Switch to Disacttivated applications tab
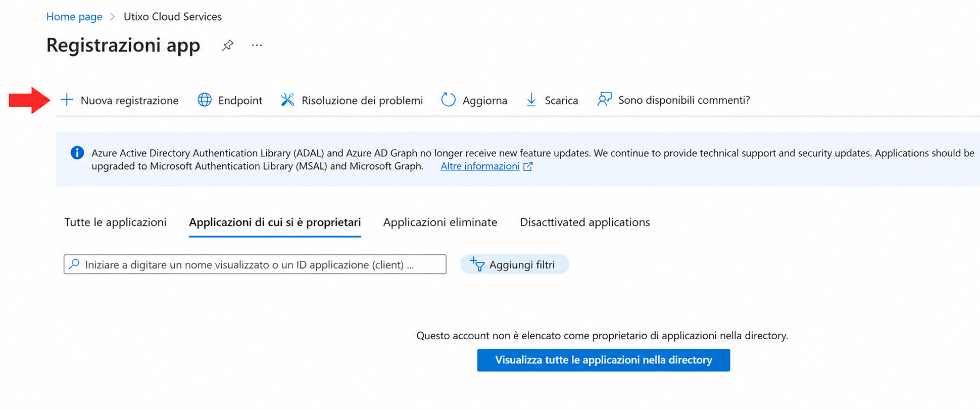Screen dimensions: 980x410 point(585,222)
